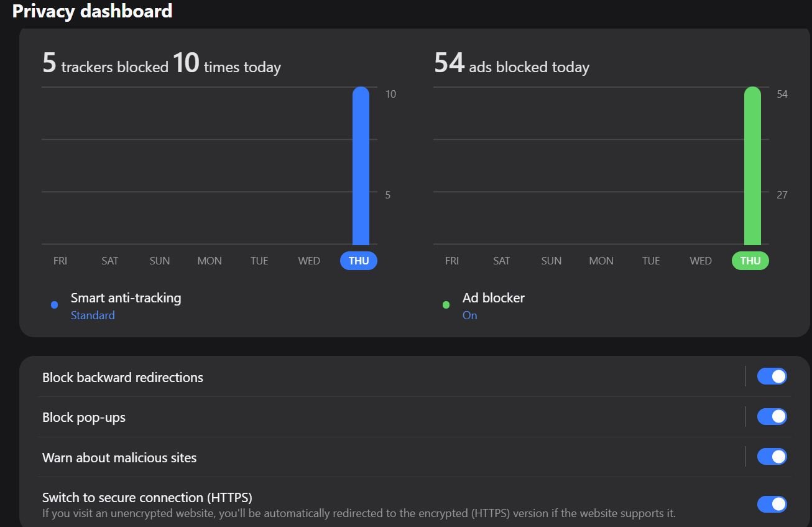Toggle Block backward redirections switch
The image size is (812, 527).
tap(772, 376)
